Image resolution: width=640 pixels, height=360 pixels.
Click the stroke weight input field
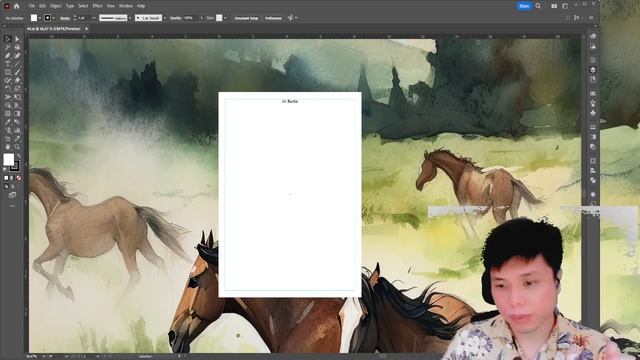pos(85,18)
